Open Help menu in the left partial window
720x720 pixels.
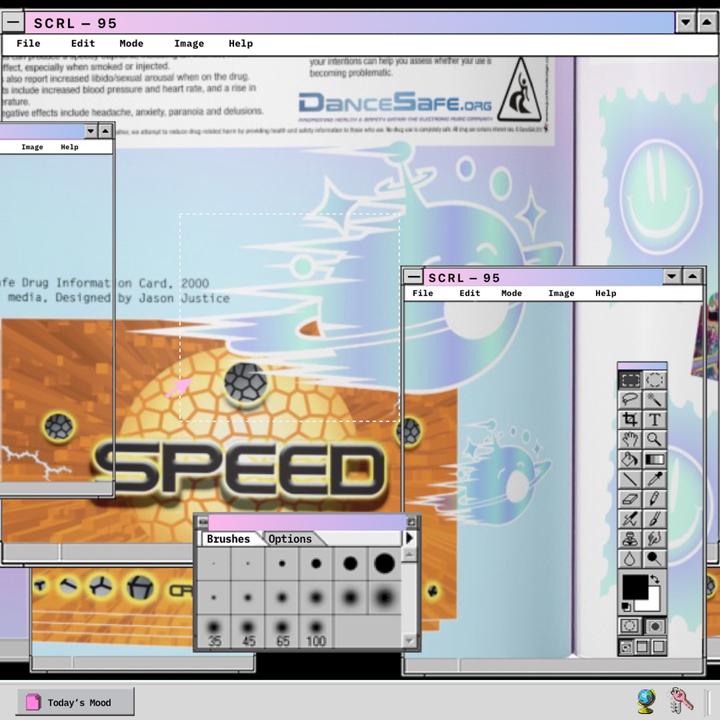pyautogui.click(x=69, y=147)
